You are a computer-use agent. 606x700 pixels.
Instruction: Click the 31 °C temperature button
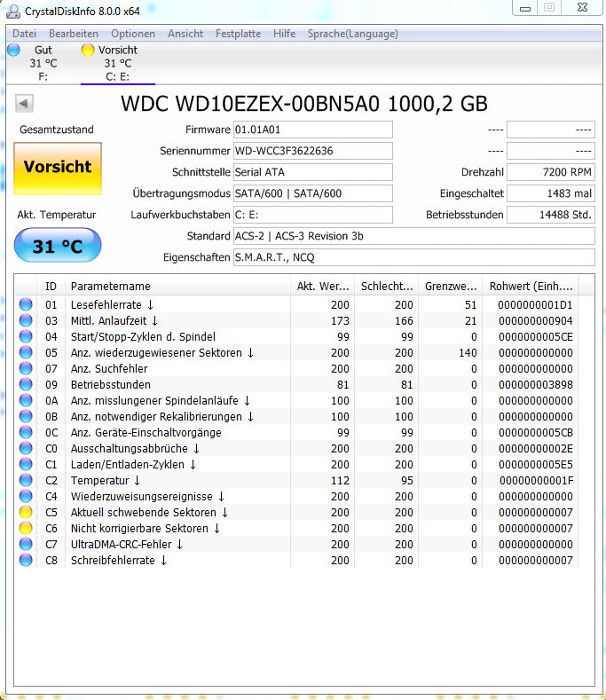pos(58,246)
